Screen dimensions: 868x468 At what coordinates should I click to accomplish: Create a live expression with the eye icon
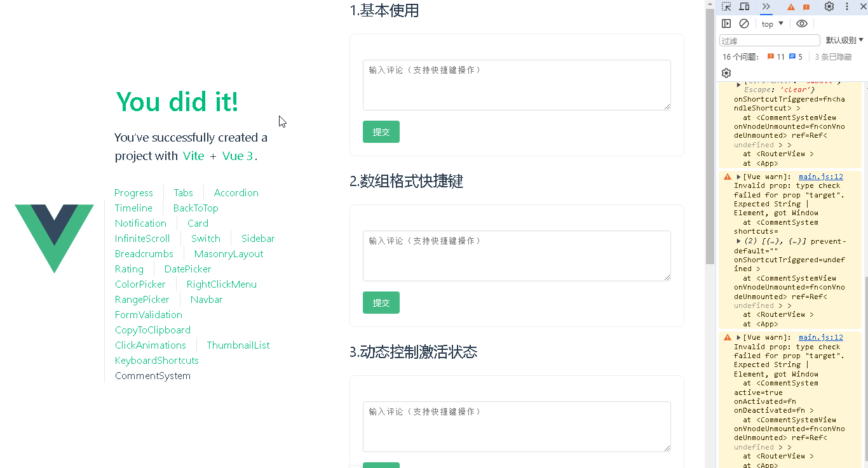802,23
